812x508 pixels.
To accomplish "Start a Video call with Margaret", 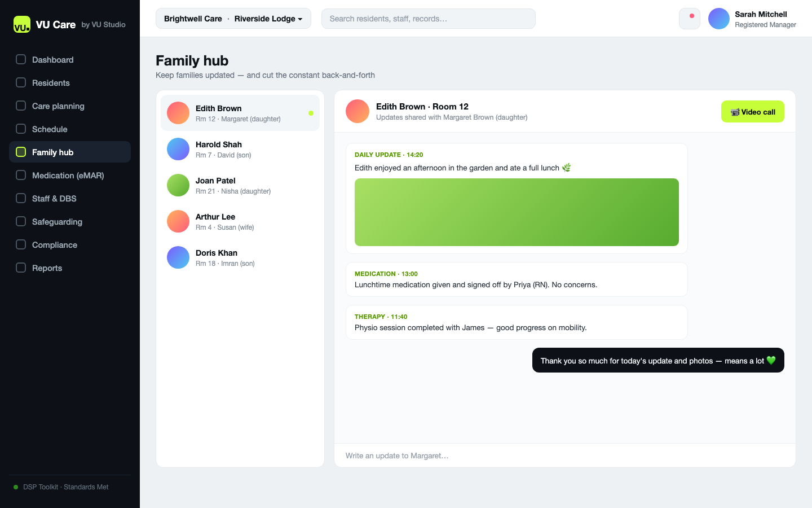I will click(x=753, y=112).
